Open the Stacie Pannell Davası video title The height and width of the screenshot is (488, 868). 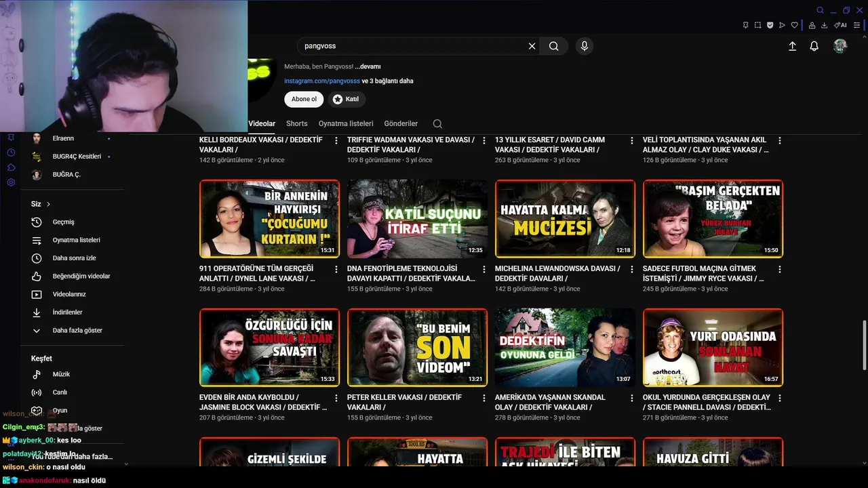point(707,402)
